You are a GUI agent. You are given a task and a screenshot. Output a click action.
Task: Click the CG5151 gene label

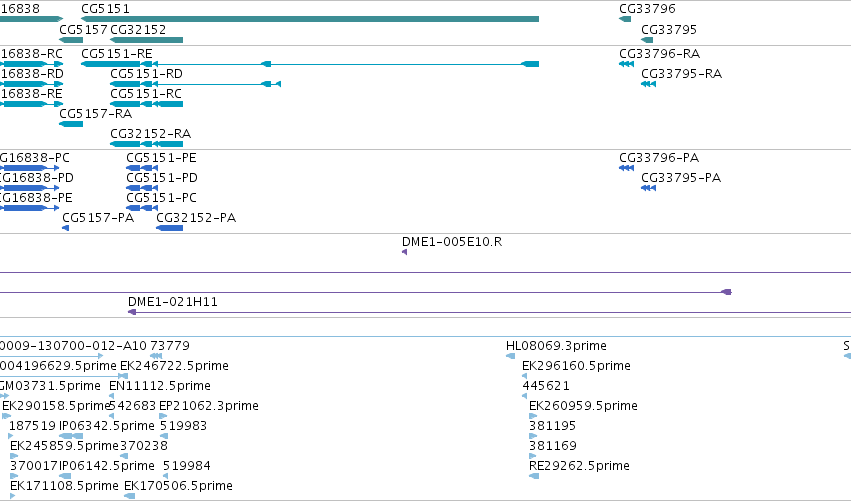click(105, 9)
